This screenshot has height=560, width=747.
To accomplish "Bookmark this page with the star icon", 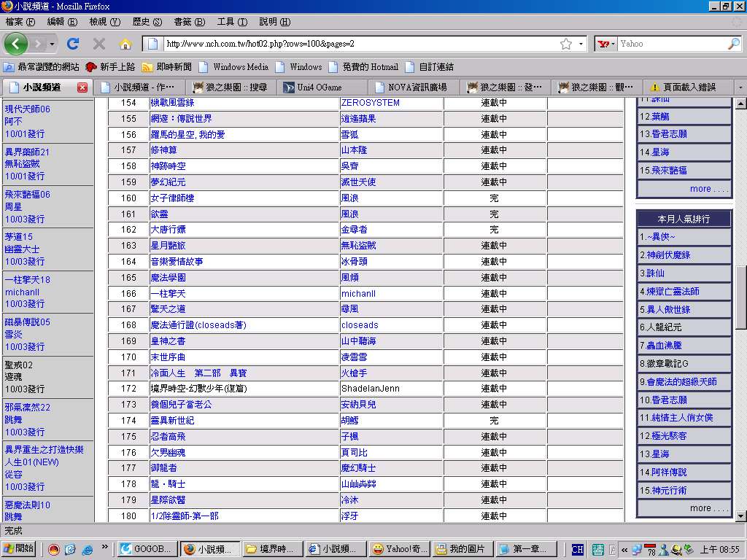I will coord(566,44).
